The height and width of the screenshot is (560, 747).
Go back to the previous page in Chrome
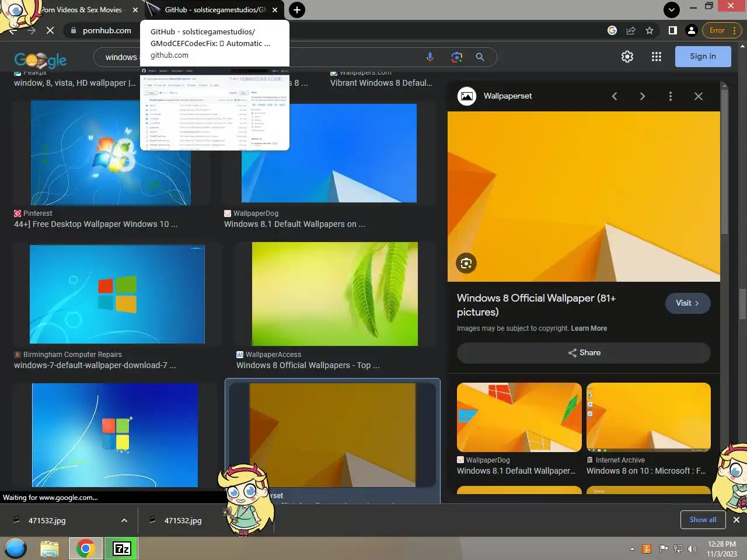point(12,30)
